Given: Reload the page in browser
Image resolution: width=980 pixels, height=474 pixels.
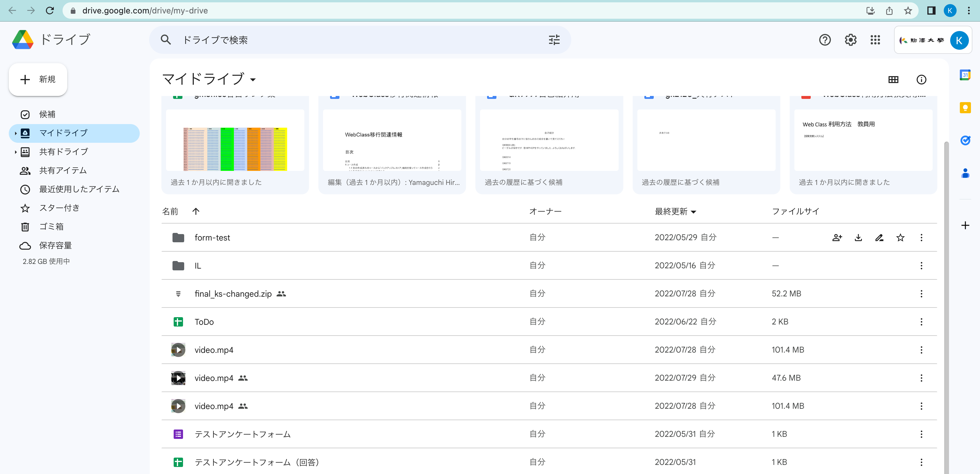Looking at the screenshot, I should tap(50, 11).
